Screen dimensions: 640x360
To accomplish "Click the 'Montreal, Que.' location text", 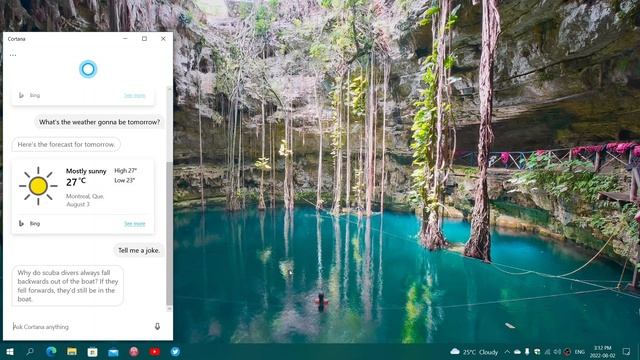I will coord(85,196).
